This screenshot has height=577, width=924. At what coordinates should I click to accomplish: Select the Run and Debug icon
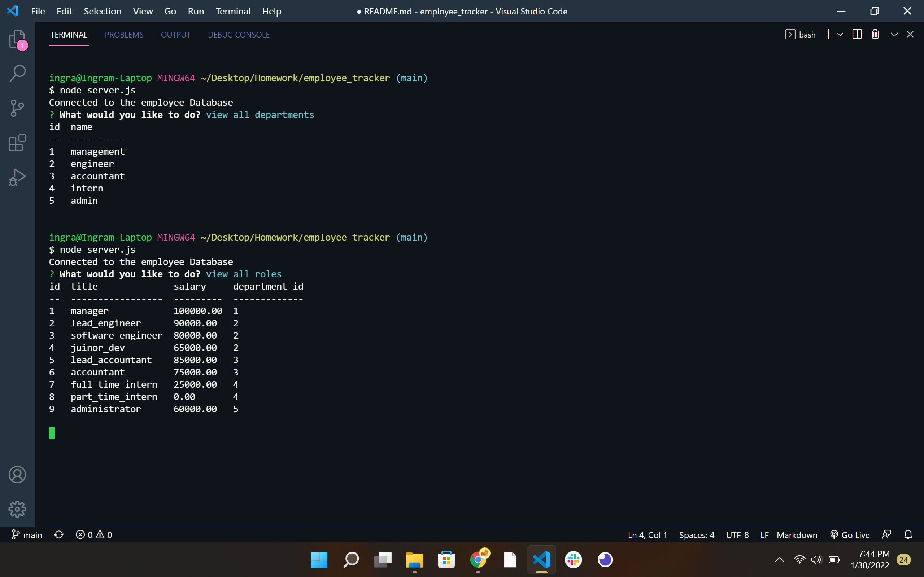click(17, 177)
